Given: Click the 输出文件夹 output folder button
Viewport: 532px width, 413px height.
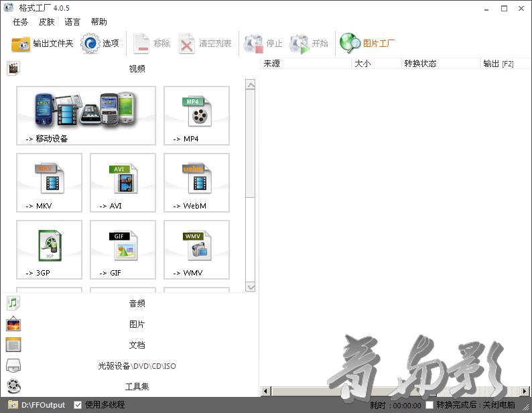Looking at the screenshot, I should click(x=42, y=44).
